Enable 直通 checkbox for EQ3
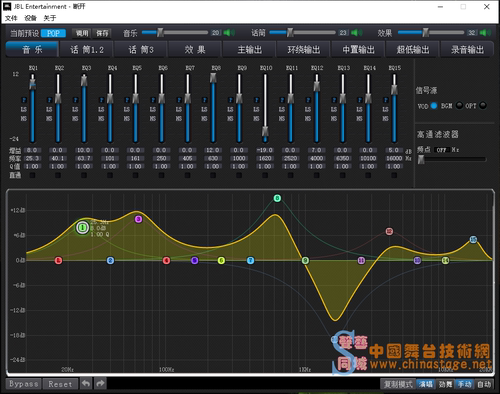This screenshot has height=394, width=500. tap(84, 175)
